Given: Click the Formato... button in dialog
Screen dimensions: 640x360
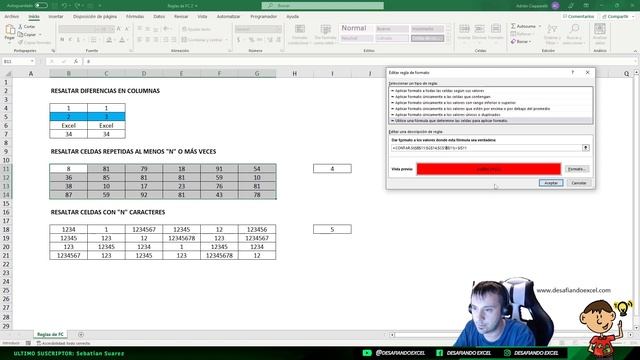Looking at the screenshot, I should pyautogui.click(x=577, y=169).
